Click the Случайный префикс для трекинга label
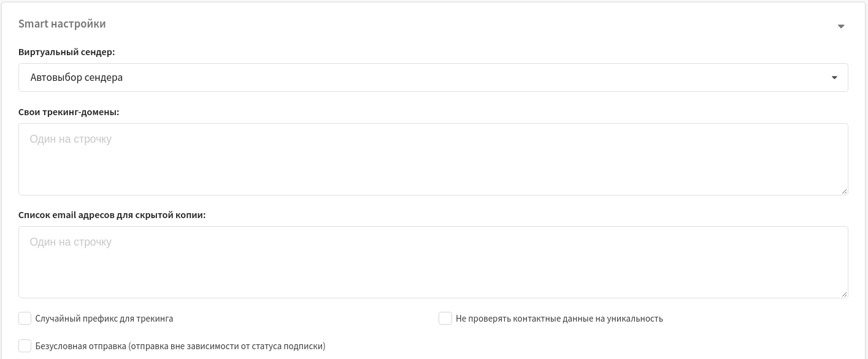 [104, 319]
